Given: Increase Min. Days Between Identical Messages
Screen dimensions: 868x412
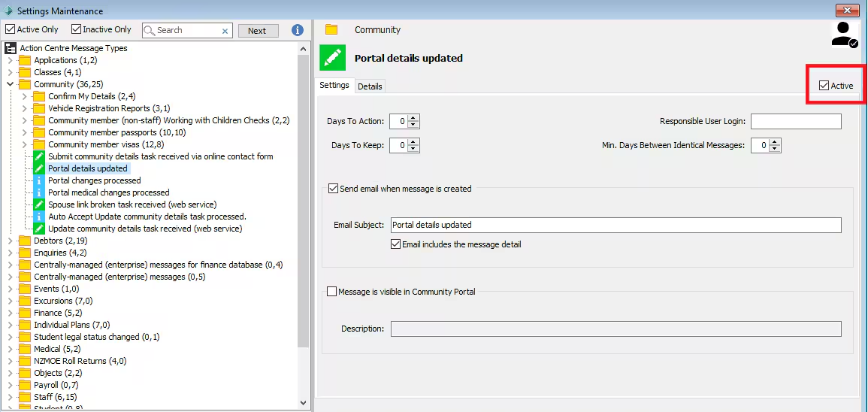Looking at the screenshot, I should pos(775,142).
